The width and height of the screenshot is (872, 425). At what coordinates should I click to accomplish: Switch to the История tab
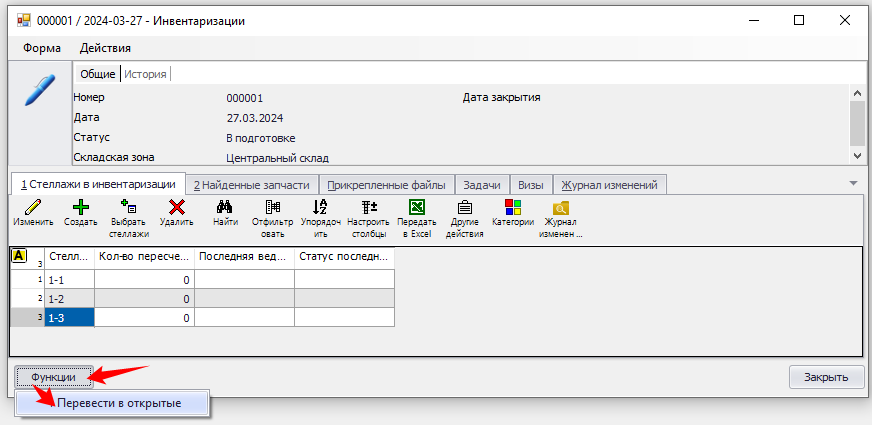[x=145, y=74]
